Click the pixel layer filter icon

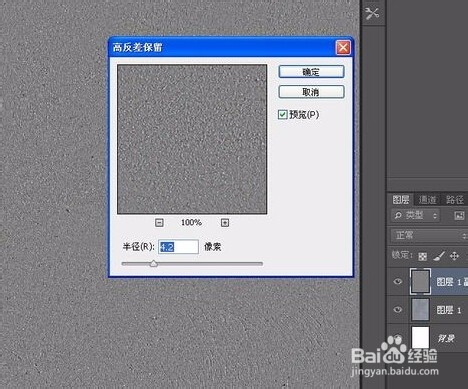click(x=459, y=216)
